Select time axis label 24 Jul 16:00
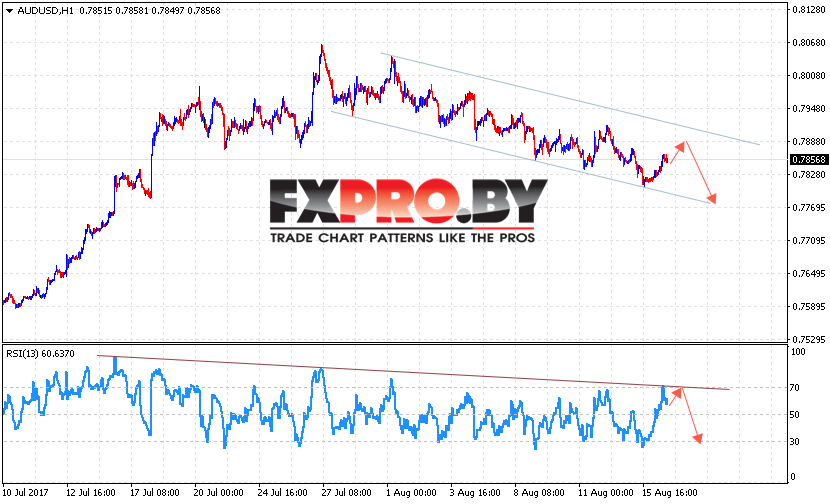The height and width of the screenshot is (504, 830). [283, 493]
